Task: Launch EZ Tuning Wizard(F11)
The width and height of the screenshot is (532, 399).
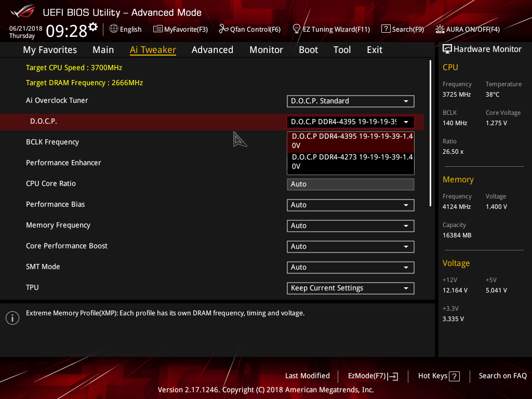Action: click(331, 29)
